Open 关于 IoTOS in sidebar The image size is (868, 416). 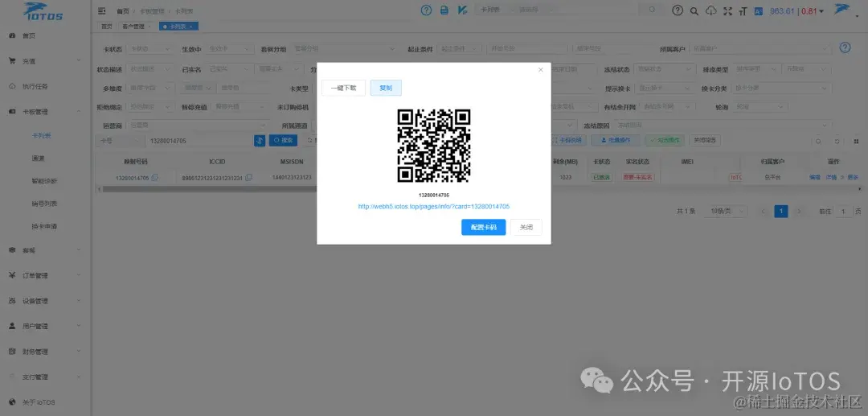tap(45, 402)
